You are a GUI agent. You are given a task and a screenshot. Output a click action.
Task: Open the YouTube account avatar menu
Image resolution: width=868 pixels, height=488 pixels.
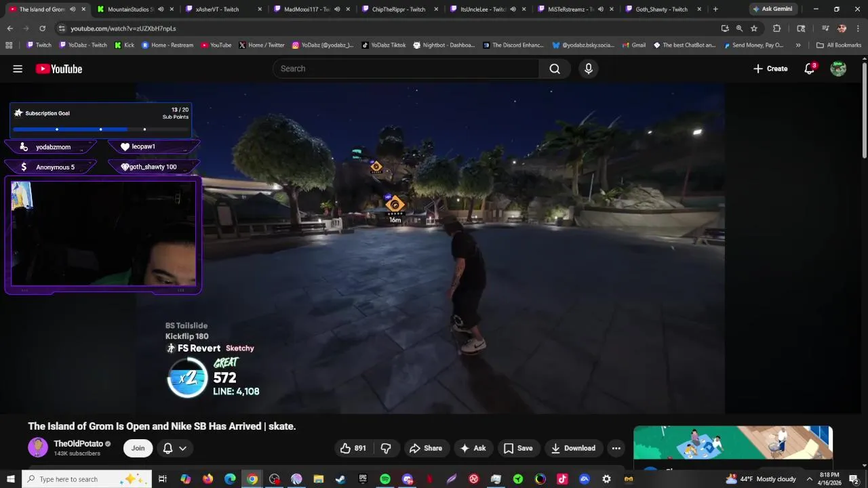838,68
